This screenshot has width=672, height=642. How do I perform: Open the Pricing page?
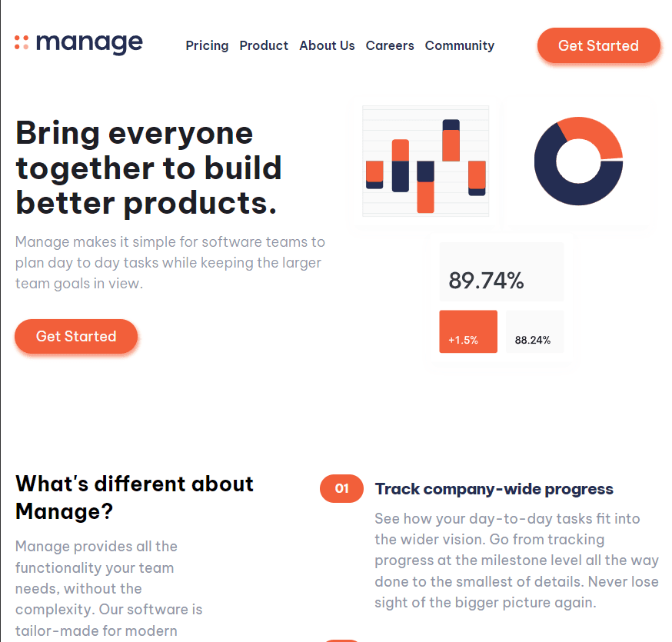207,45
